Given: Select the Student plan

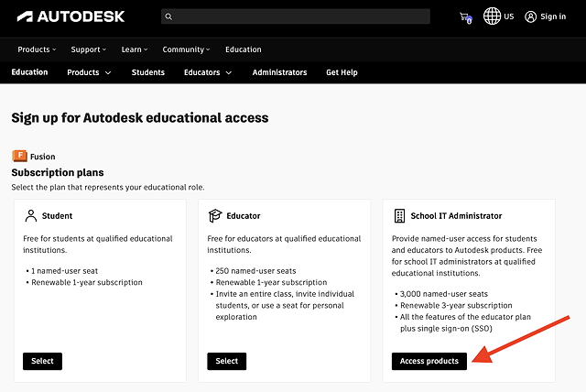Looking at the screenshot, I should [42, 361].
